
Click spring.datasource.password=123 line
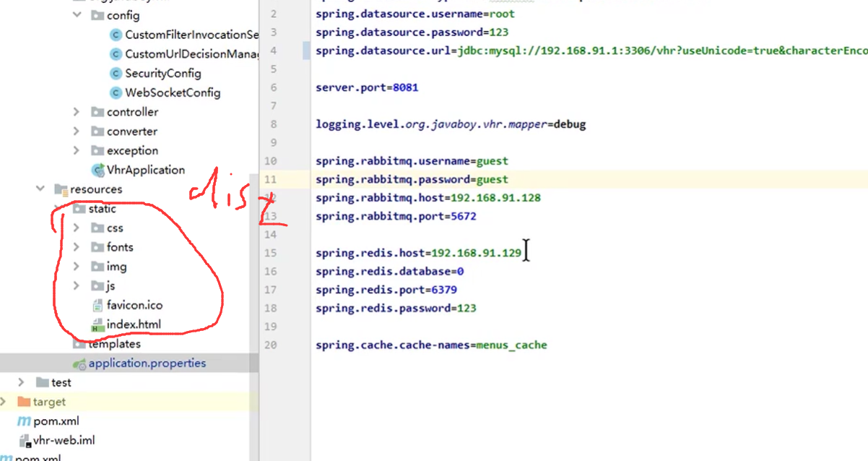tap(412, 33)
